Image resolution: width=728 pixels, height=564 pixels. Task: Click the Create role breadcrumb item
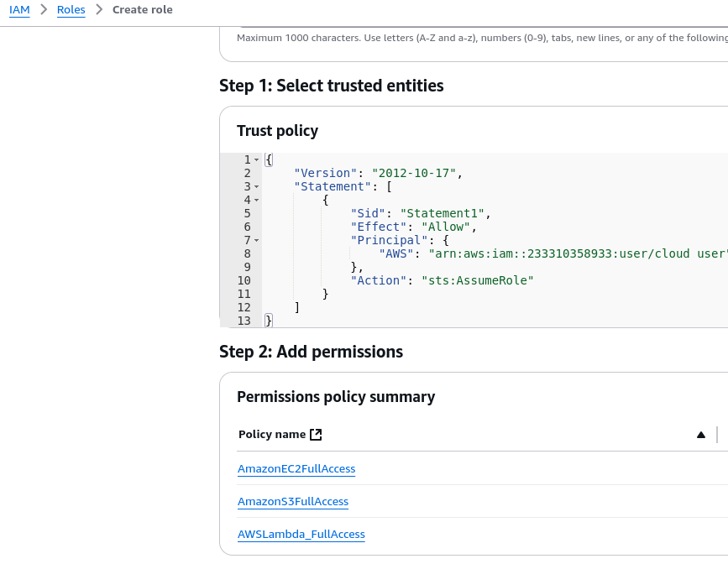click(142, 10)
